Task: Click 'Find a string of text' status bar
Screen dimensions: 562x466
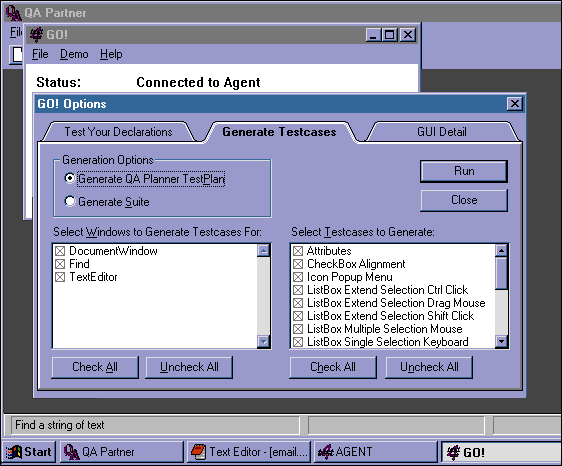Action: pyautogui.click(x=155, y=425)
